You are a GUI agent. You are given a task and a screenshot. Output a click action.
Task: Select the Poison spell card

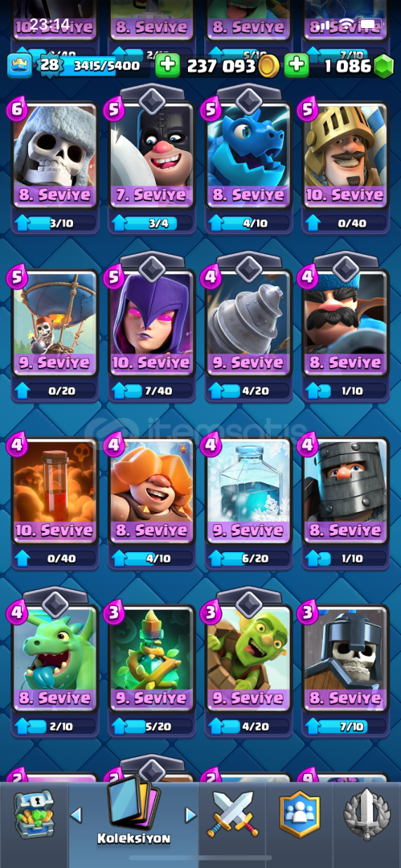55,492
